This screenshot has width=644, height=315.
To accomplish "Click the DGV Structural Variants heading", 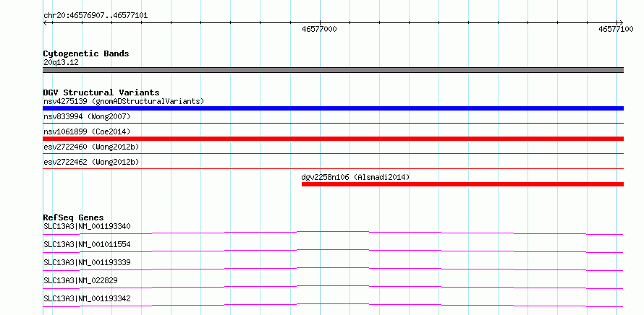I will click(x=101, y=92).
